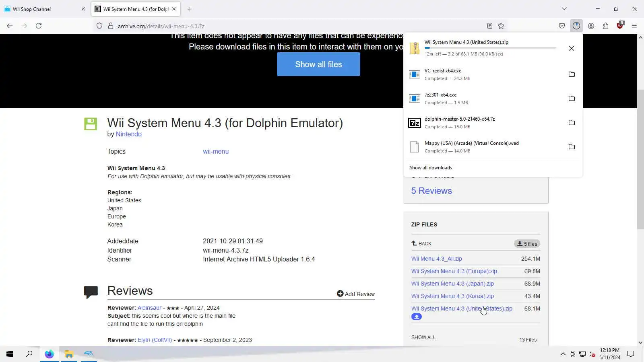
Task: Switch to Firefox in the taskbar
Action: 49,354
